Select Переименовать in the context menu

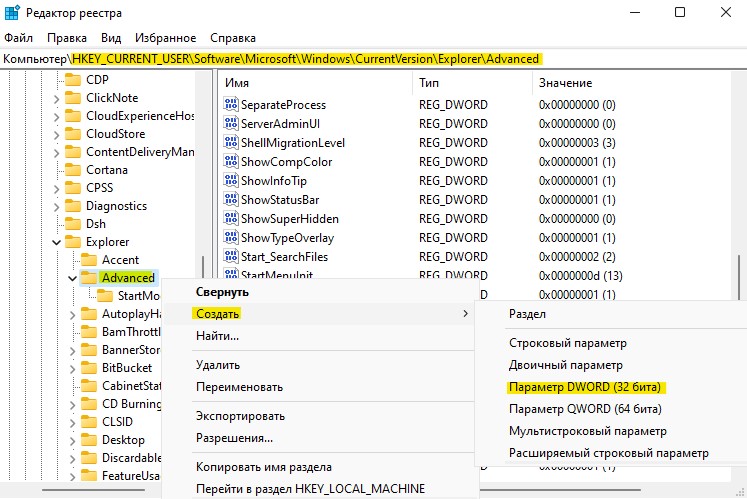tap(319, 387)
